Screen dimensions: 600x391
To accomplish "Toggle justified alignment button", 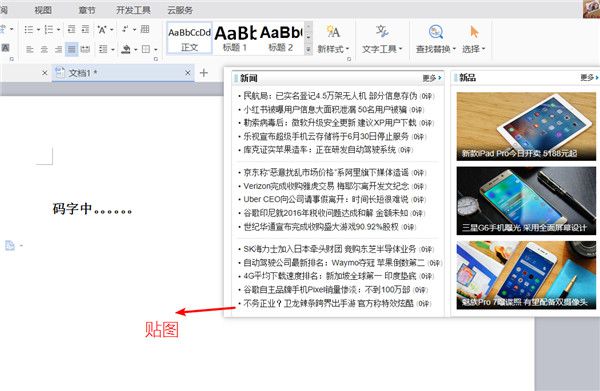I will pyautogui.click(x=72, y=49).
